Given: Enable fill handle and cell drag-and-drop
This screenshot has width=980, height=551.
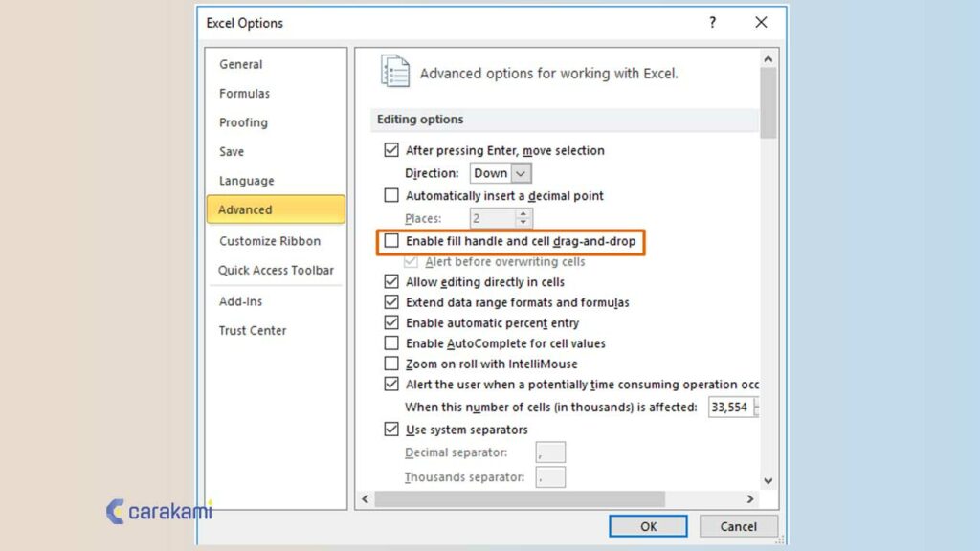Looking at the screenshot, I should coord(391,242).
